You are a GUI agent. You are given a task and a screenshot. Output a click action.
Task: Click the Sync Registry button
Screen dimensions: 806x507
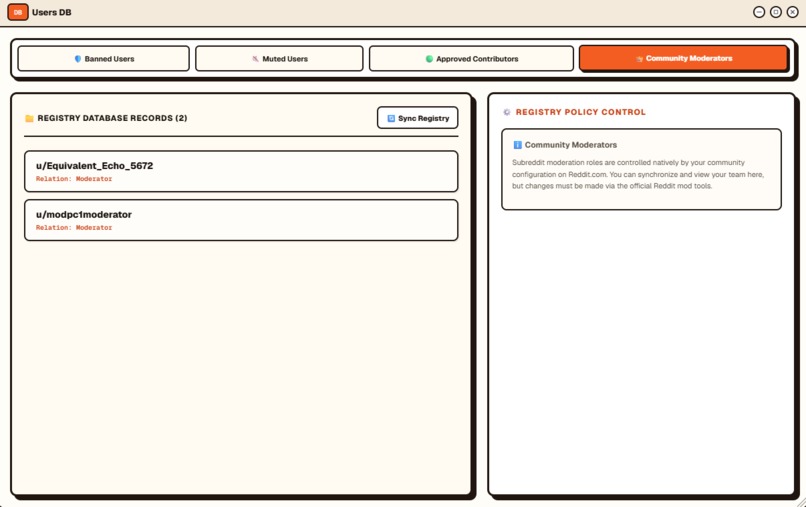pyautogui.click(x=417, y=118)
